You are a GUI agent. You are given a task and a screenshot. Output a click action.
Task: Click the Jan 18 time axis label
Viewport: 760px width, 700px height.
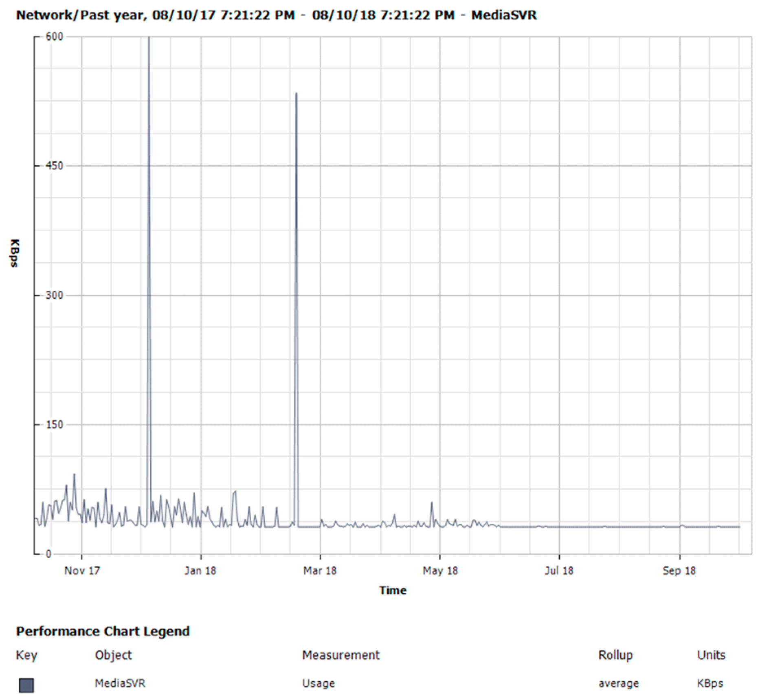(200, 571)
